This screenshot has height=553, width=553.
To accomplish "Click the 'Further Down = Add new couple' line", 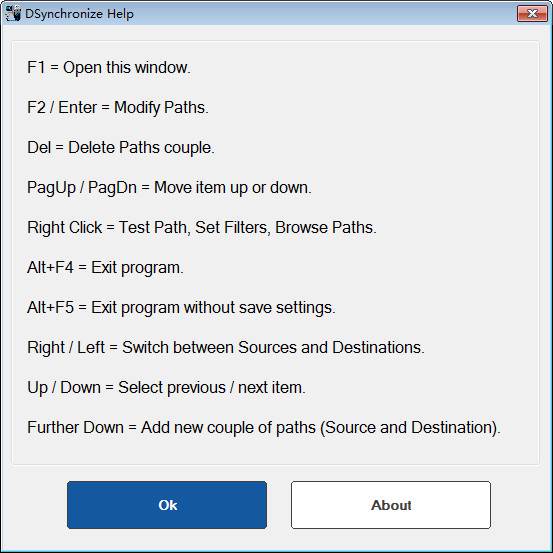I will coord(264,427).
